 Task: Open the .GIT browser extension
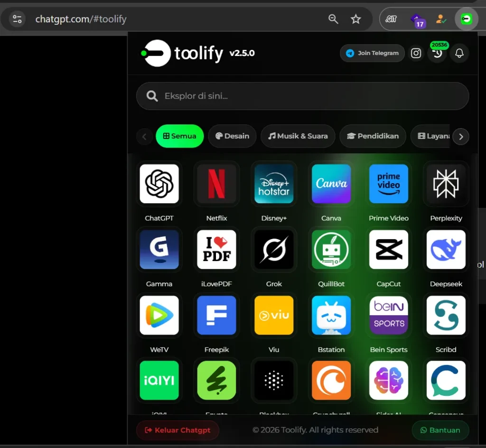[391, 19]
